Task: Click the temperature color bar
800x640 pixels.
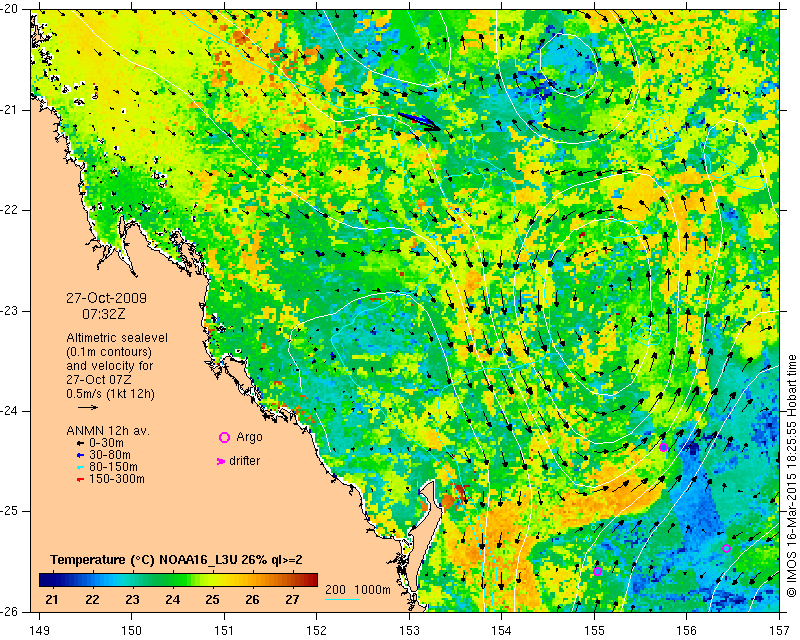Action: click(x=179, y=580)
